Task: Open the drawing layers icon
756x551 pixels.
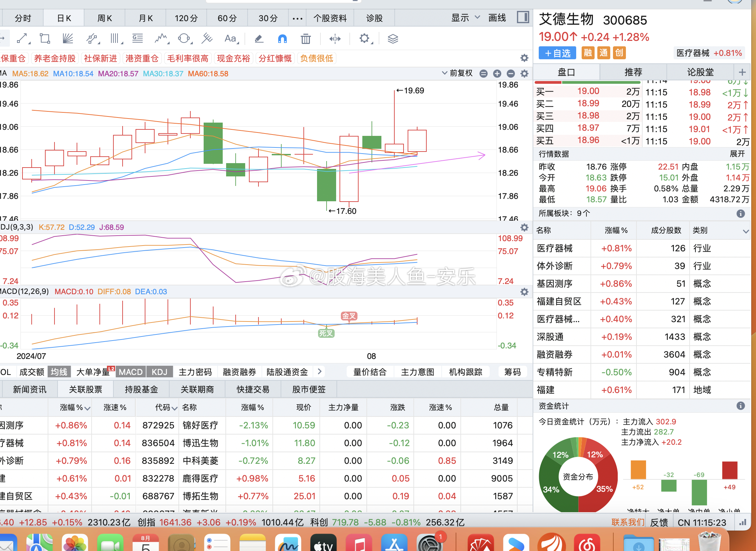Action: pyautogui.click(x=393, y=38)
